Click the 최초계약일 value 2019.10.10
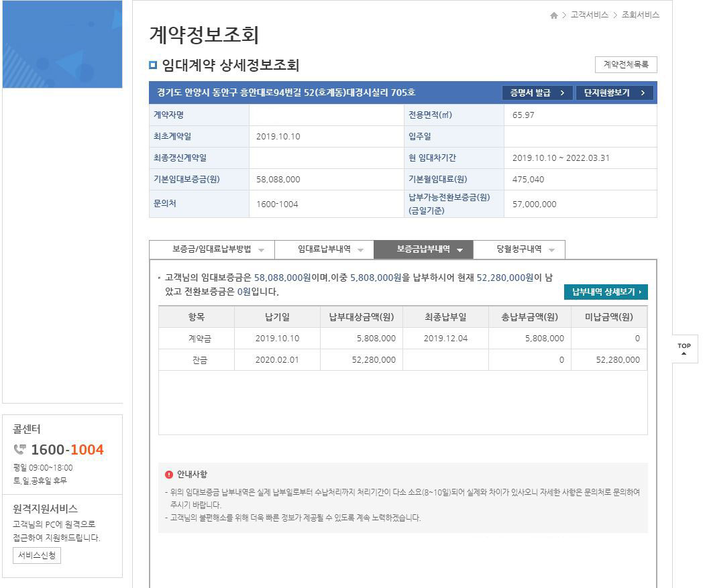The width and height of the screenshot is (703, 588). pyautogui.click(x=278, y=136)
